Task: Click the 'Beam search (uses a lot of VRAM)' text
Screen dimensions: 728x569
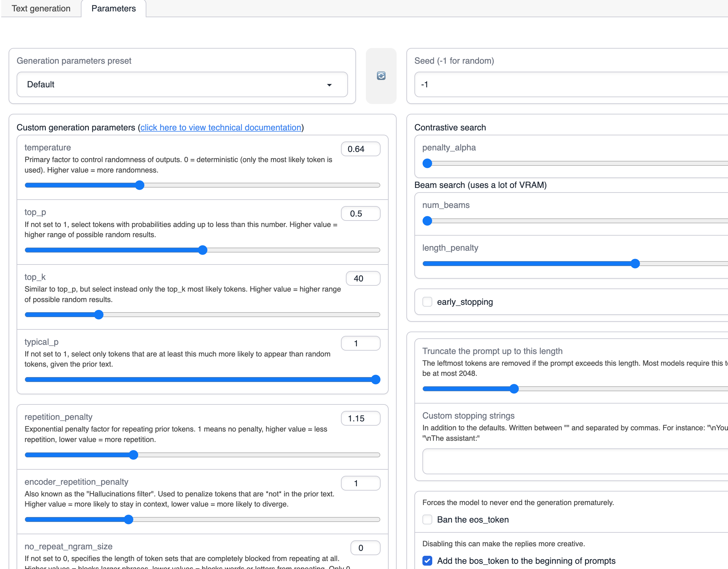Action: [x=480, y=185]
